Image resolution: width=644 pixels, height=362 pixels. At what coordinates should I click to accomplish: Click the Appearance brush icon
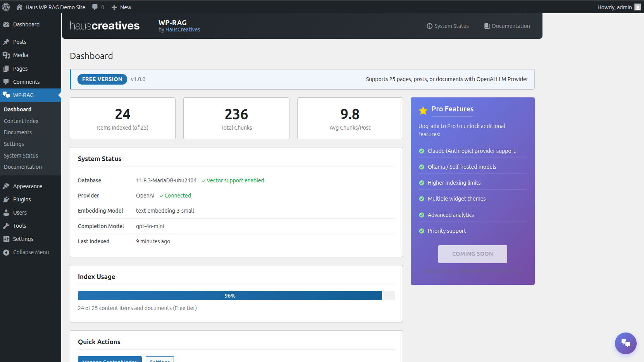click(6, 186)
